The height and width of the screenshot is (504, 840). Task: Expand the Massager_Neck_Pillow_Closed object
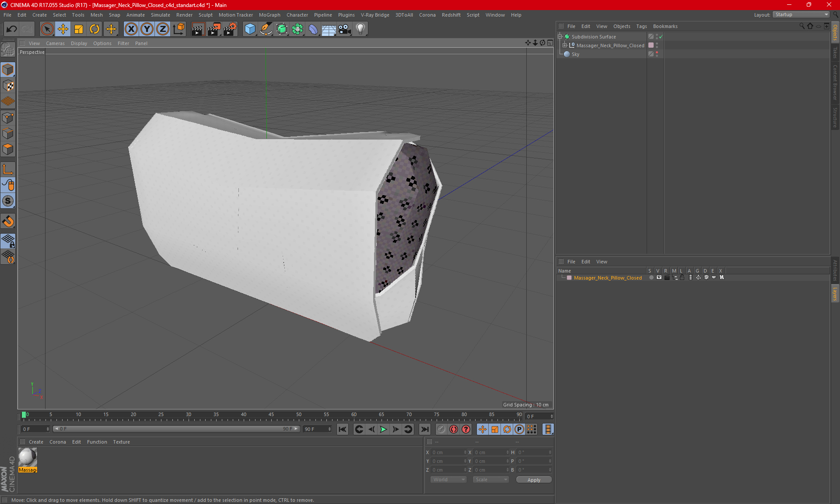[565, 45]
